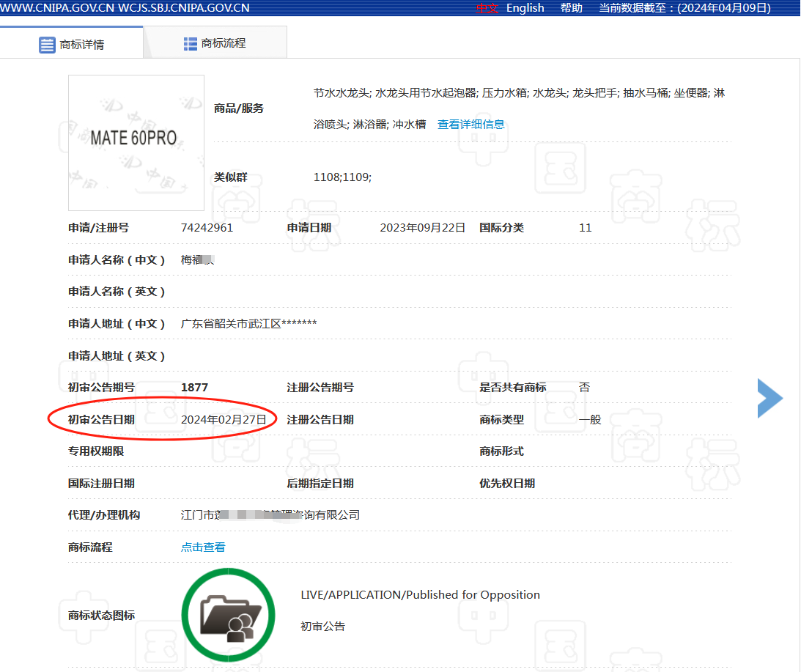Screen dimensions: 801x672
Task: Open the 帮助 help link
Action: point(571,8)
